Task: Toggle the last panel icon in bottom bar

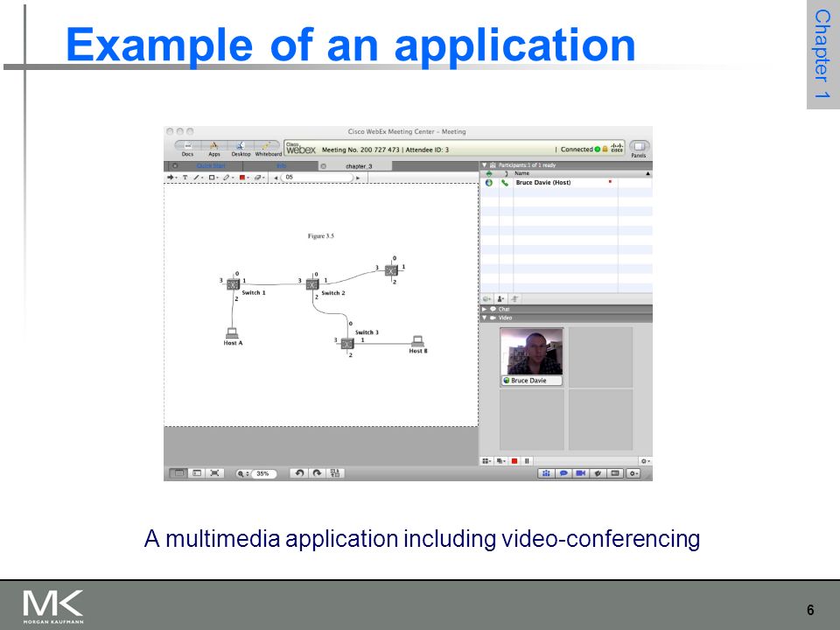Action: (615, 473)
